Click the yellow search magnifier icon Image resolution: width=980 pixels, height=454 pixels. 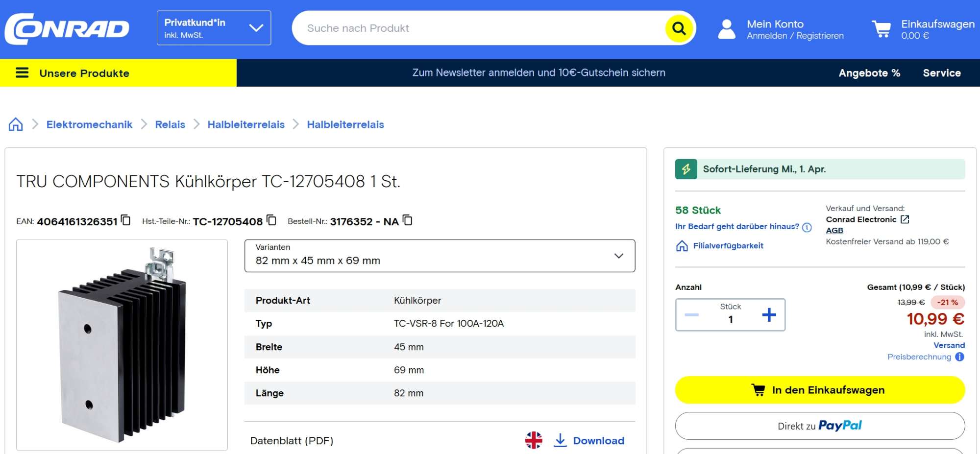[679, 28]
